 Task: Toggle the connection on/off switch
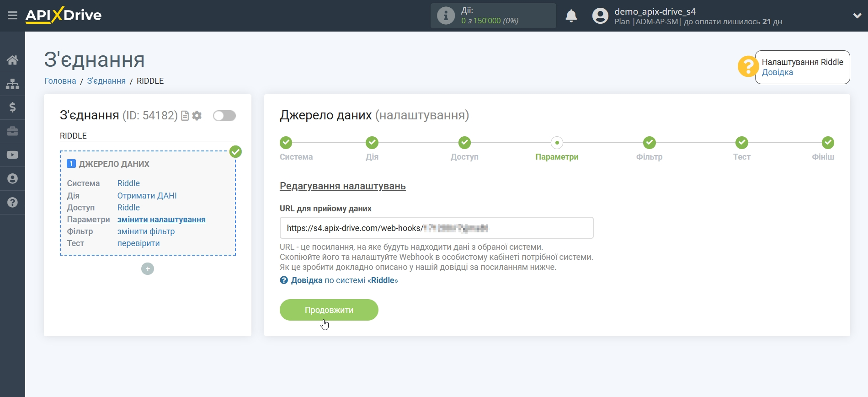tap(224, 116)
